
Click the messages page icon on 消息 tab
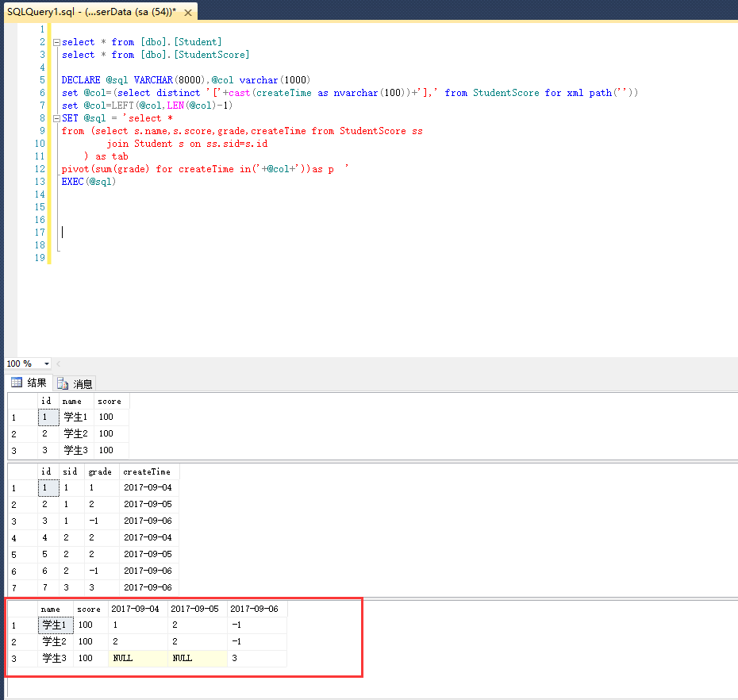(63, 383)
